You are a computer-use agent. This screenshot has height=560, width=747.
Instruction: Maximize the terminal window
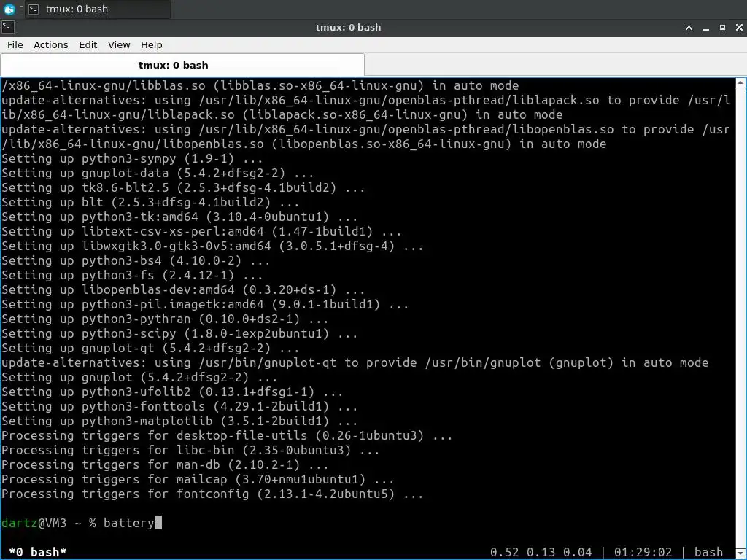coord(722,28)
